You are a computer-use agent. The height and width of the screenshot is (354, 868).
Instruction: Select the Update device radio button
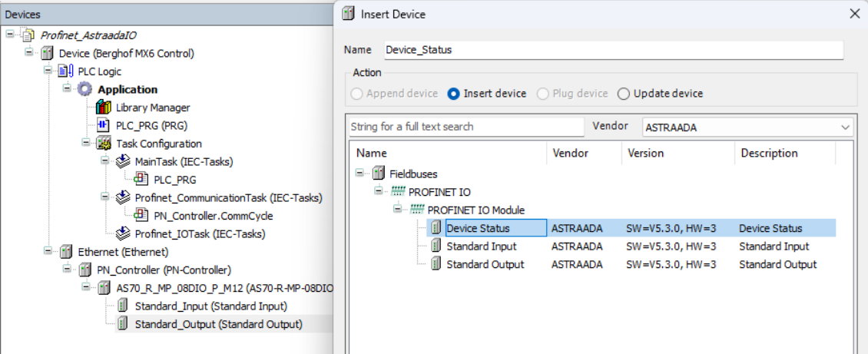pos(623,94)
